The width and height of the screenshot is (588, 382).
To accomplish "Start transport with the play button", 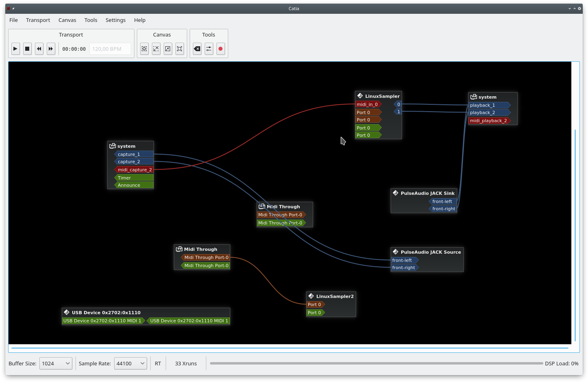I will coord(15,49).
